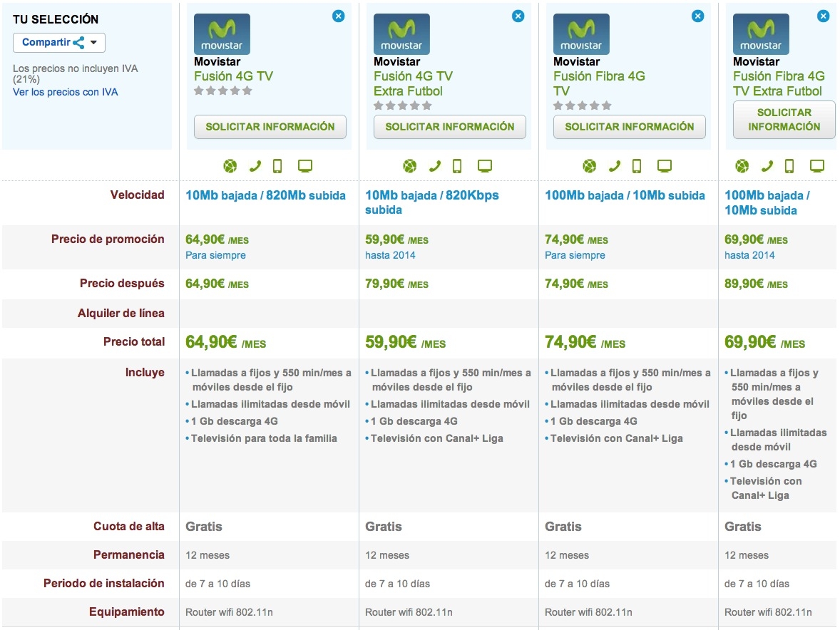Click handset icon under Fusión Fibra 4G TV Extra Futbol

[767, 167]
